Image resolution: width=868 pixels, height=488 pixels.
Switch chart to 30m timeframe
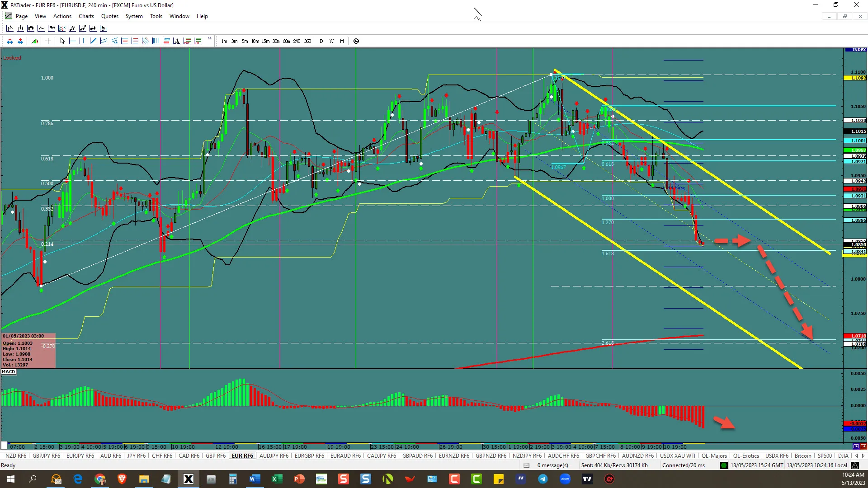tap(276, 41)
